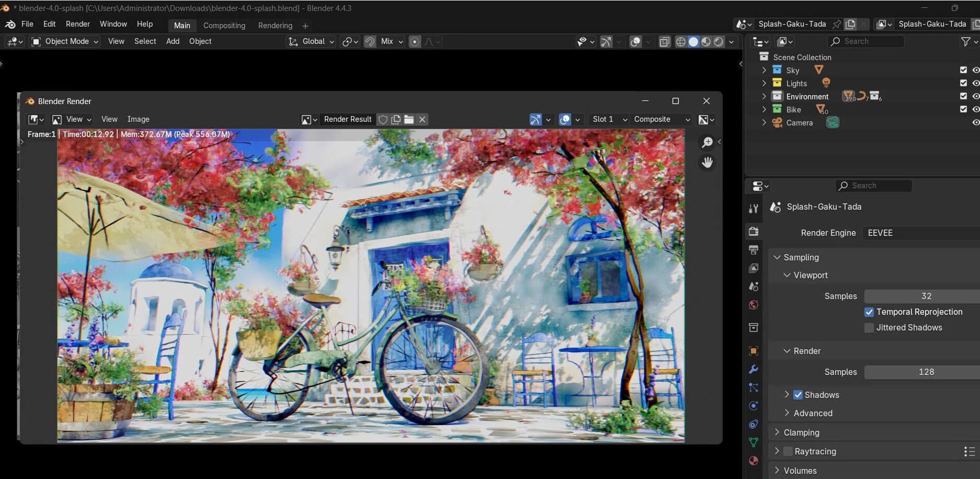Viewport: 980px width, 479px height.
Task: Open the Modifiers wrench properties tab
Action: click(754, 369)
